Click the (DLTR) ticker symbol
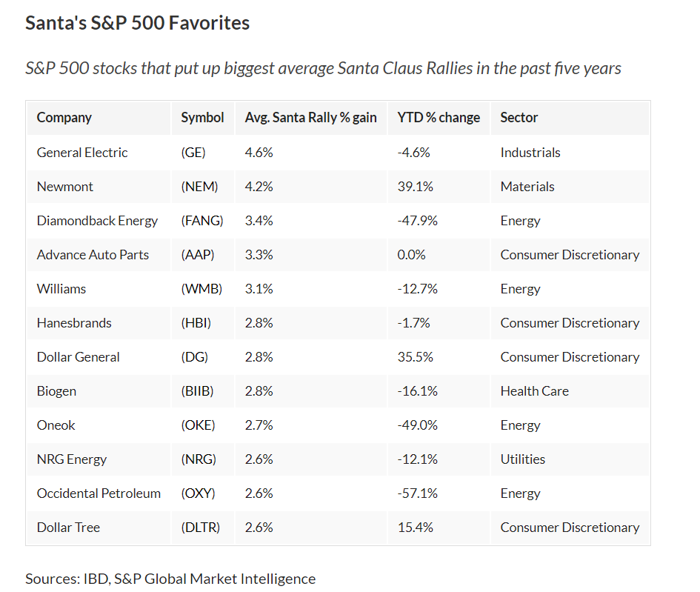 (200, 528)
